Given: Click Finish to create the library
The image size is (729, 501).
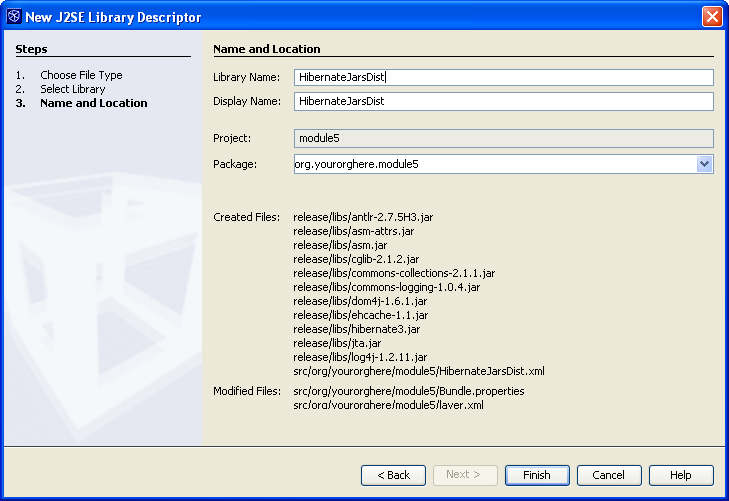Looking at the screenshot, I should pos(537,475).
